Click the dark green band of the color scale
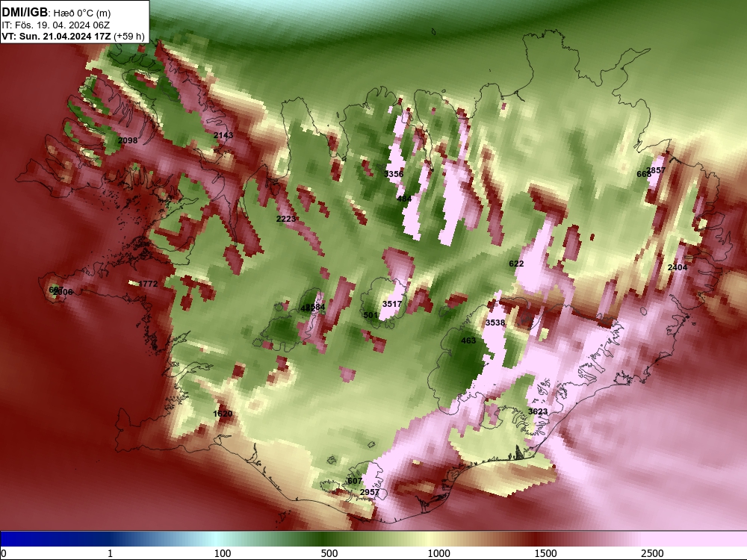Screen dimensions: 747x560 coord(324,539)
